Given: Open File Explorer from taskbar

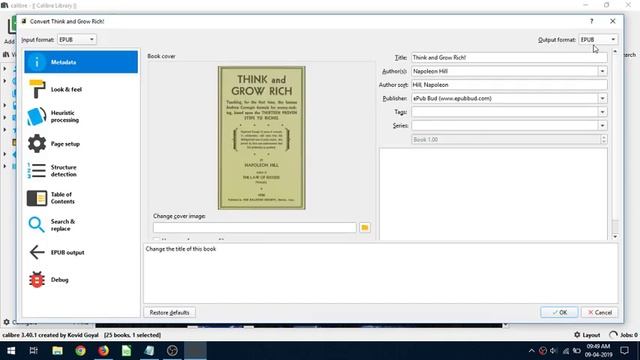Looking at the screenshot, I should click(x=57, y=351).
